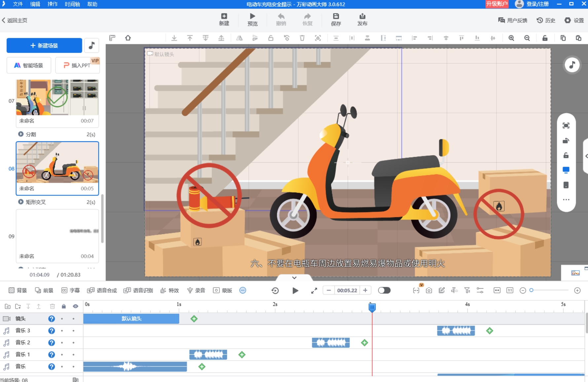Click the timeline zoom slider handle

coord(531,290)
